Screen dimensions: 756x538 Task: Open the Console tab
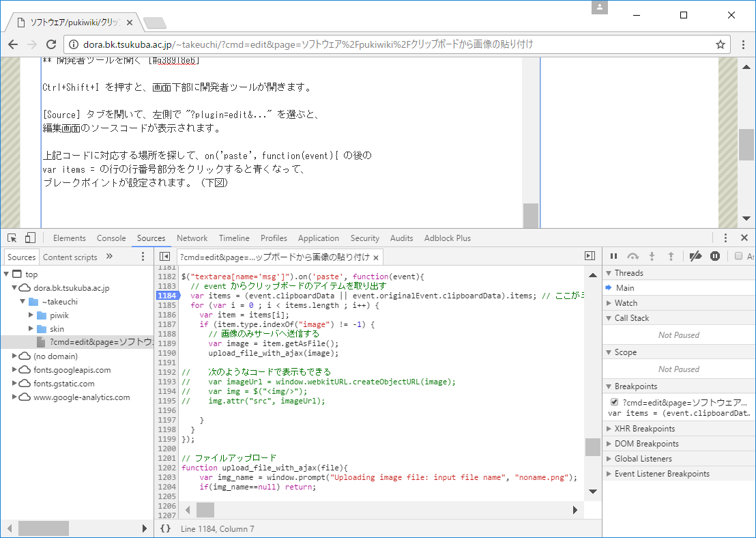(111, 238)
